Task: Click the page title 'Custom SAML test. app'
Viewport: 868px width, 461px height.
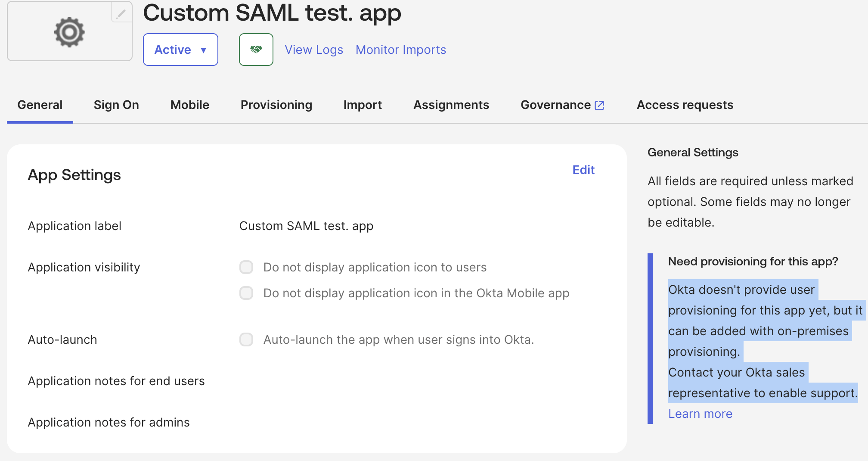Action: pyautogui.click(x=272, y=13)
